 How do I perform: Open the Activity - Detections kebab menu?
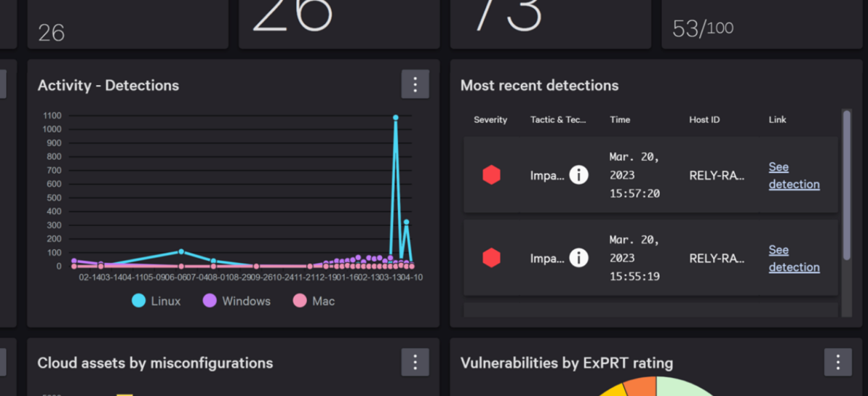coord(415,84)
